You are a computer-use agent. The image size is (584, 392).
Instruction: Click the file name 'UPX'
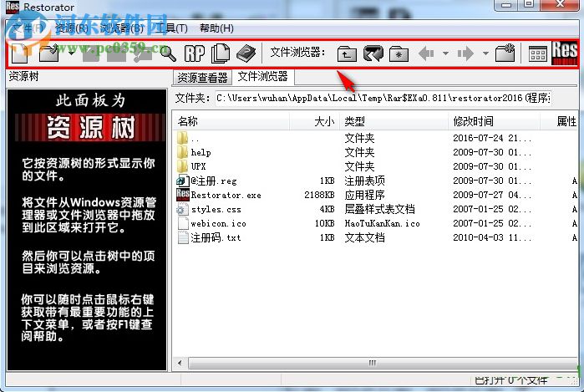[x=198, y=166]
